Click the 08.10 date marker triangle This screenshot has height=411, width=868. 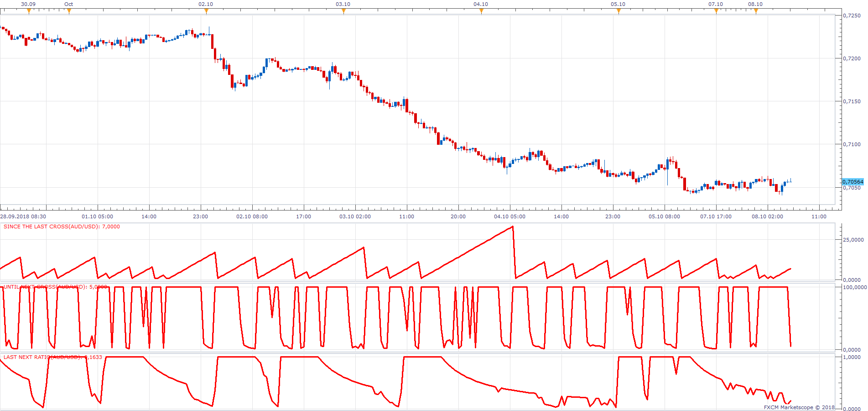pyautogui.click(x=756, y=11)
